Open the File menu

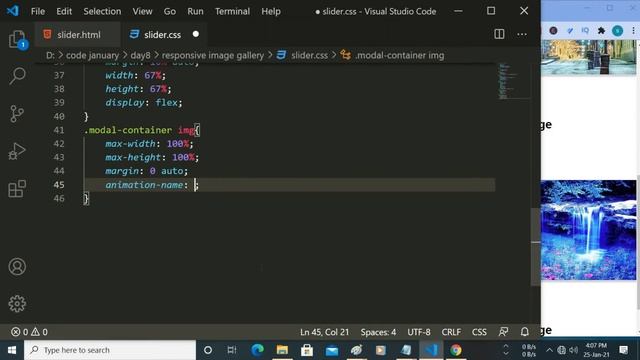pyautogui.click(x=38, y=11)
